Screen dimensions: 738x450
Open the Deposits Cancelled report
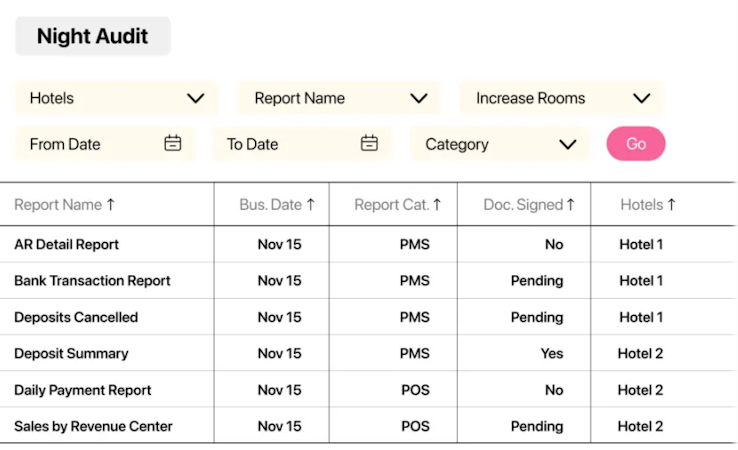76,317
